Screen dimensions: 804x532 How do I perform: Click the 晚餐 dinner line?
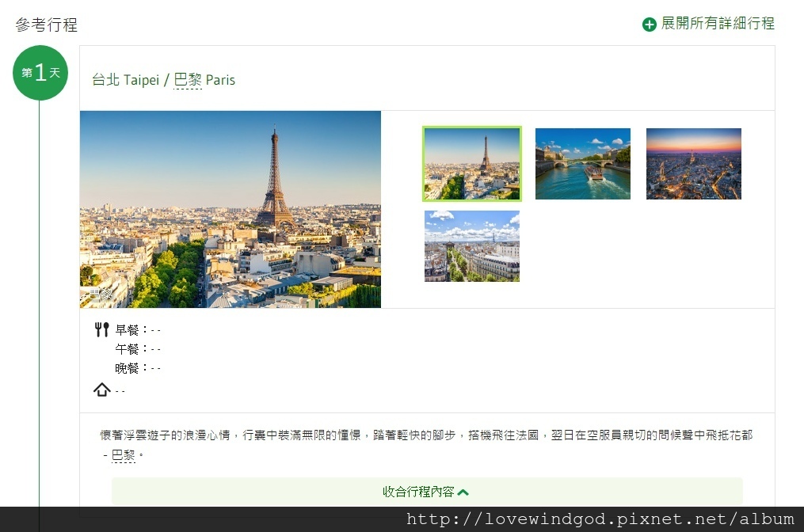tap(138, 368)
